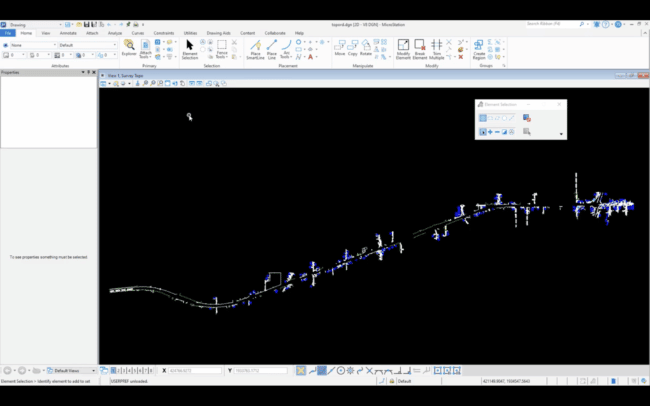The image size is (650, 406).
Task: Expand the Groups dialog launcher arrow
Action: click(504, 66)
